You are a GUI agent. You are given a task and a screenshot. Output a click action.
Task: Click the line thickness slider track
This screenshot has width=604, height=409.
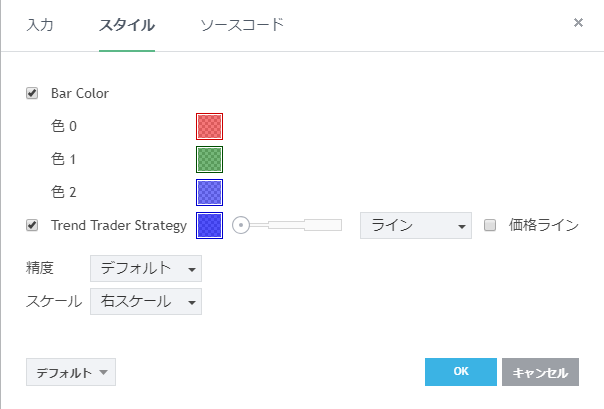[x=300, y=225]
